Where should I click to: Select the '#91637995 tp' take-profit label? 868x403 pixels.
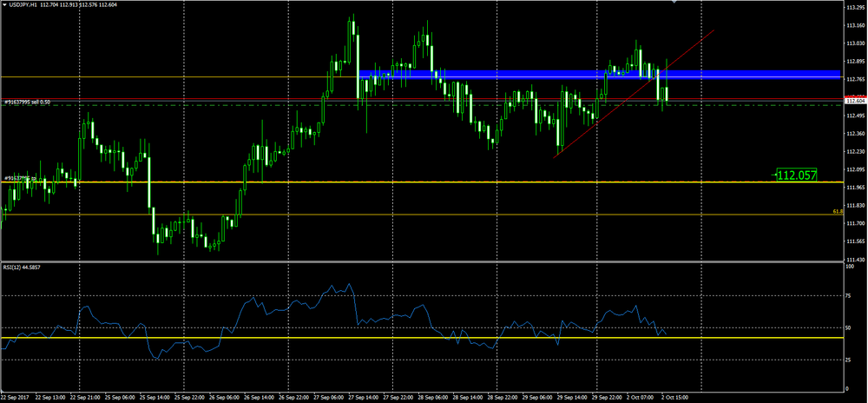[21, 178]
